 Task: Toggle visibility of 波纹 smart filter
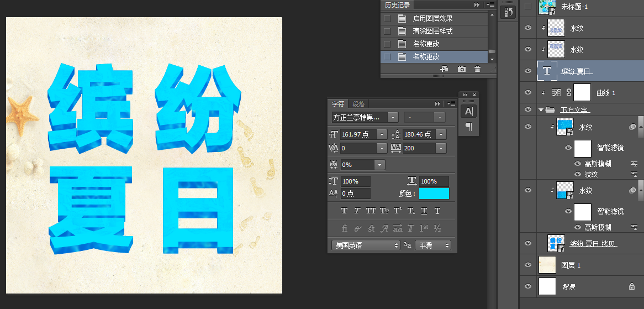(x=578, y=174)
